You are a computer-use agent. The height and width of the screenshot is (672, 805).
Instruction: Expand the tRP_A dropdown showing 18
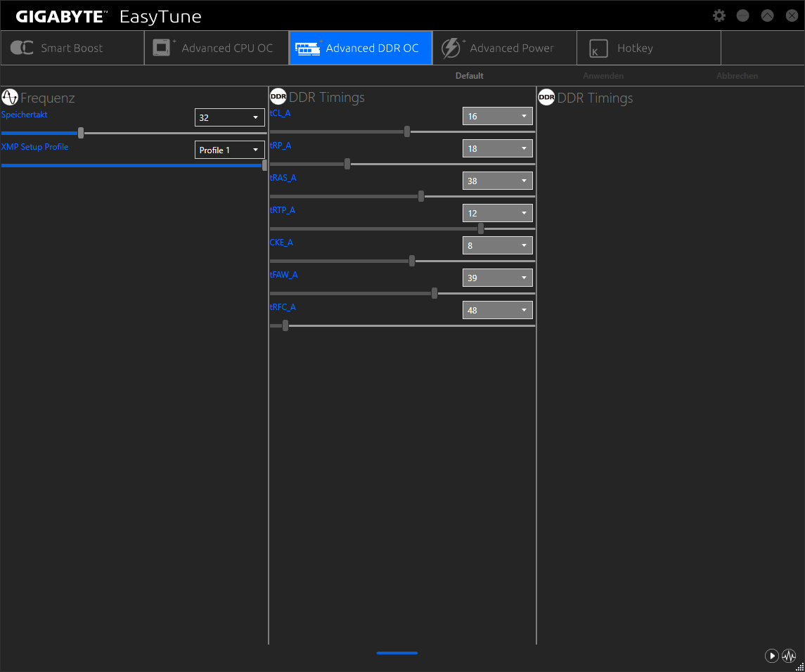(498, 148)
